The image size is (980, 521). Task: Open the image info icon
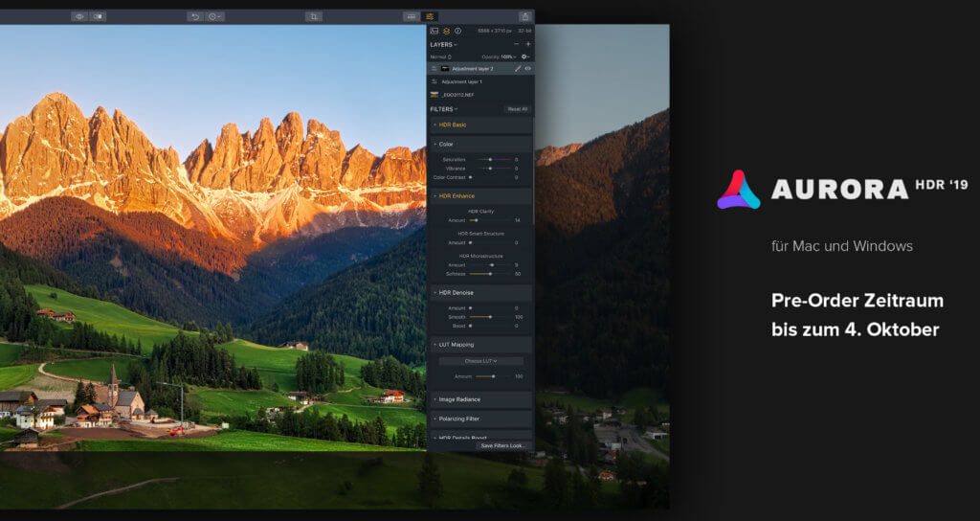coord(457,31)
